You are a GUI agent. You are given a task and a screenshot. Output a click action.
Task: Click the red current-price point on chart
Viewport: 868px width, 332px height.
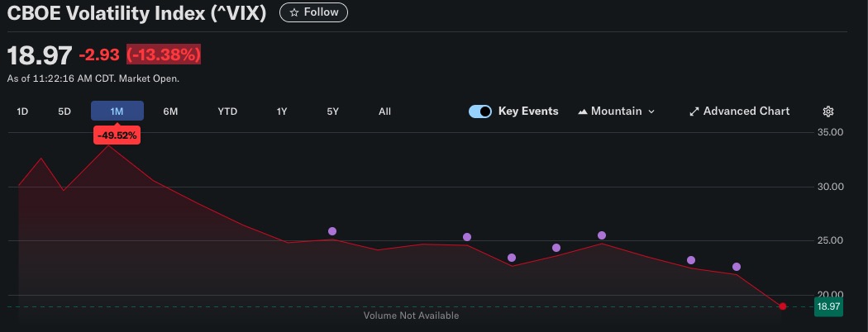(x=782, y=306)
